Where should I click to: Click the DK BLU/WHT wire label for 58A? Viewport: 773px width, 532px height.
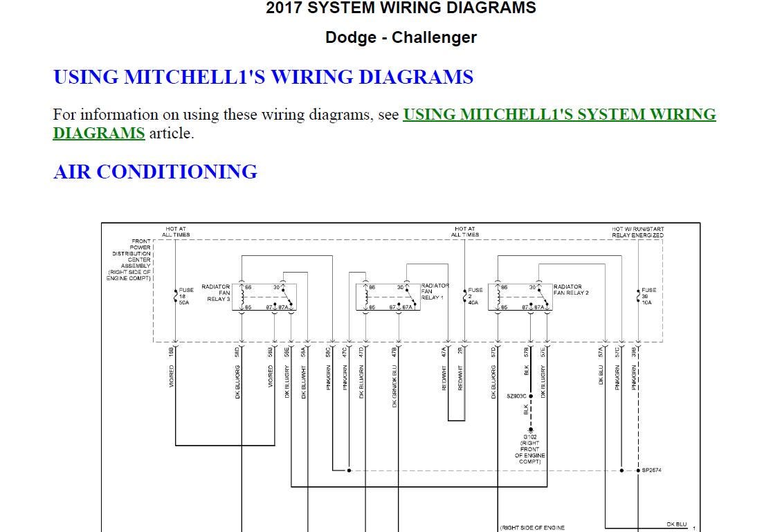[x=303, y=382]
